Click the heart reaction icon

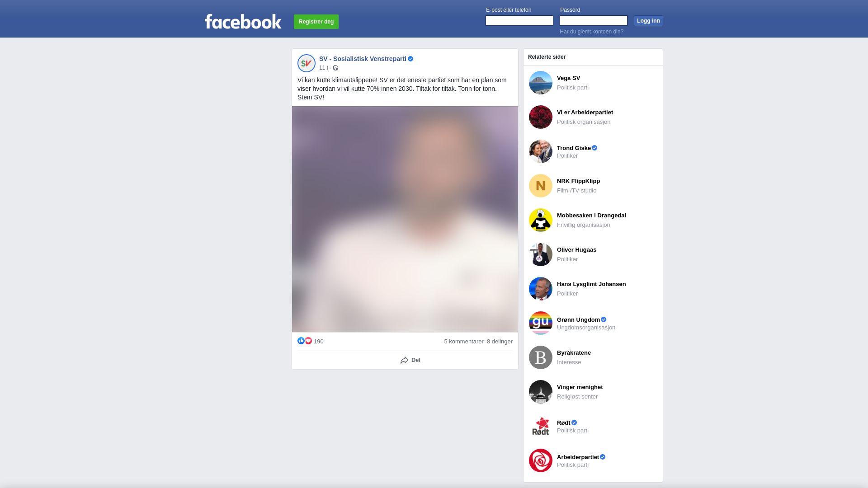coord(308,341)
